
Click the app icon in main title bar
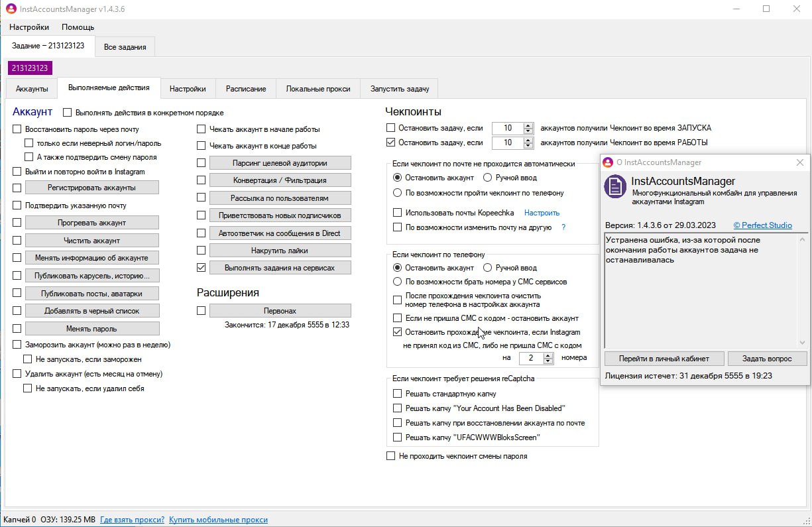[11, 9]
